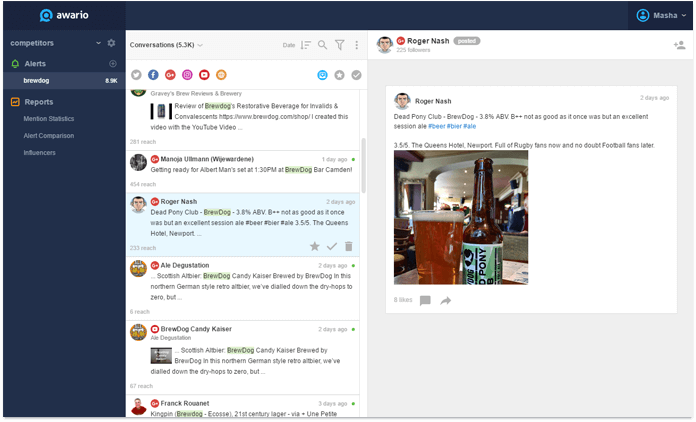Image resolution: width=696 pixels, height=422 pixels.
Task: Toggle the Facebook source filter
Action: [153, 75]
